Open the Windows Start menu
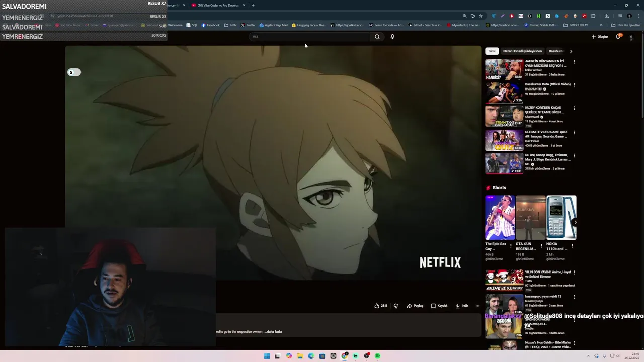 [x=267, y=356]
